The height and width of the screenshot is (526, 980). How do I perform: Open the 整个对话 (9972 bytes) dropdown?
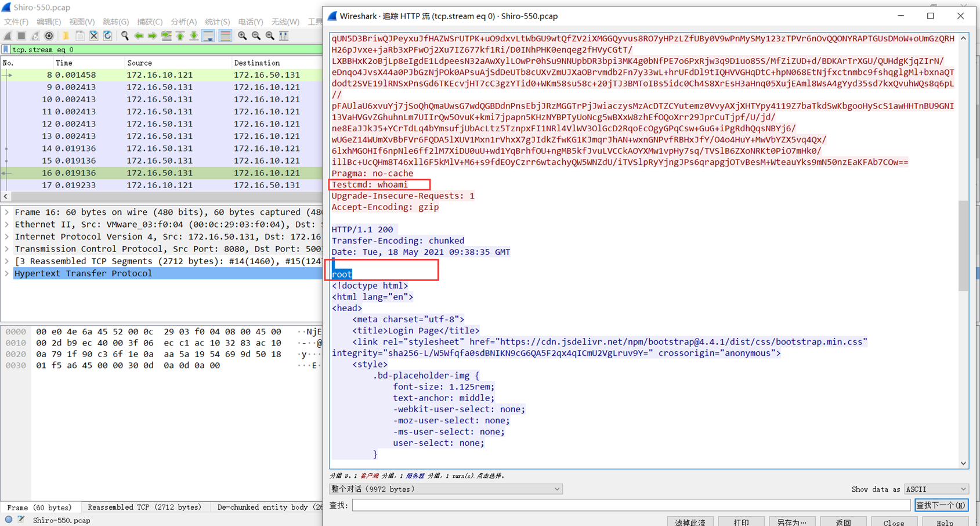point(446,489)
